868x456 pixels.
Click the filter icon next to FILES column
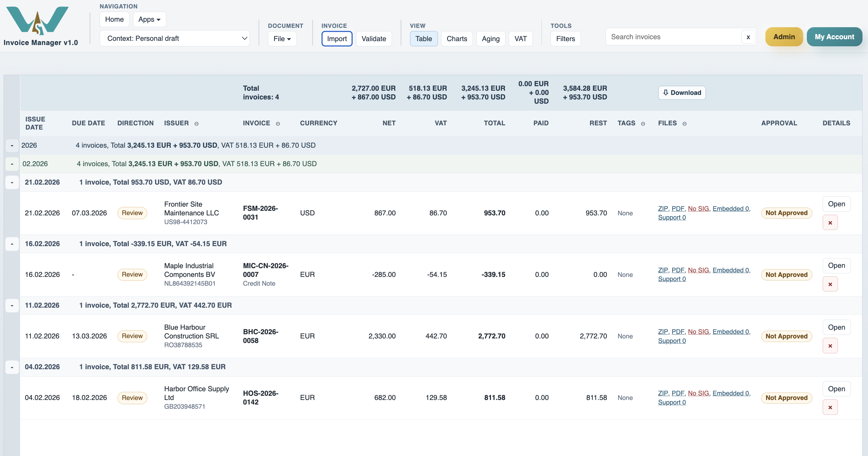(x=684, y=124)
